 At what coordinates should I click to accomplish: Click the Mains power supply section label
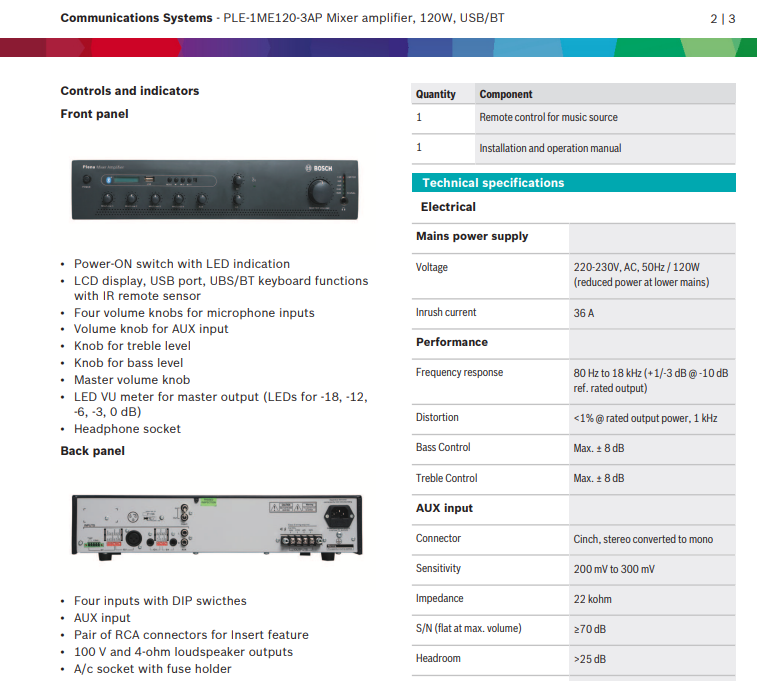pyautogui.click(x=472, y=237)
